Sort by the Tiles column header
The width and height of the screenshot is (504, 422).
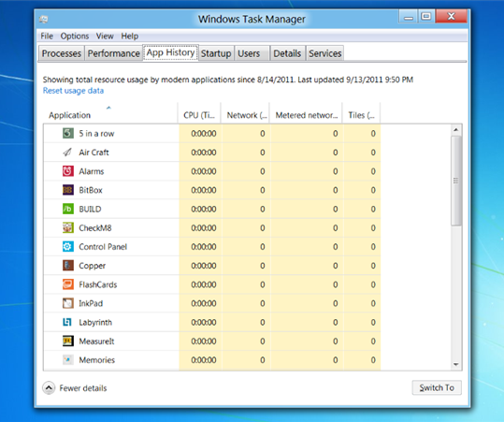coord(361,113)
